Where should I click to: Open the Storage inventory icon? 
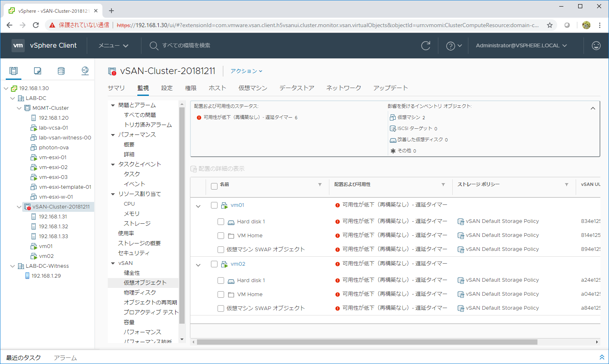pos(61,71)
